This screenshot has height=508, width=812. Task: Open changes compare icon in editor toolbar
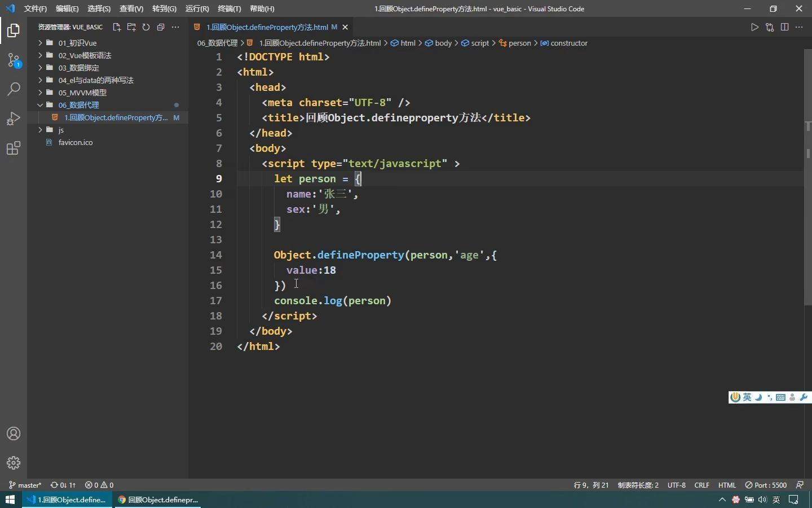[x=770, y=27]
